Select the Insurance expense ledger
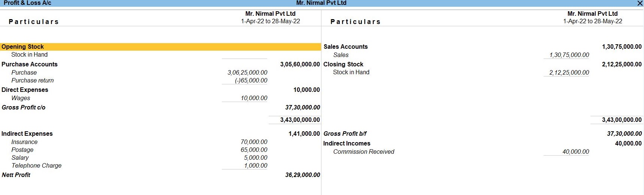 point(24,142)
